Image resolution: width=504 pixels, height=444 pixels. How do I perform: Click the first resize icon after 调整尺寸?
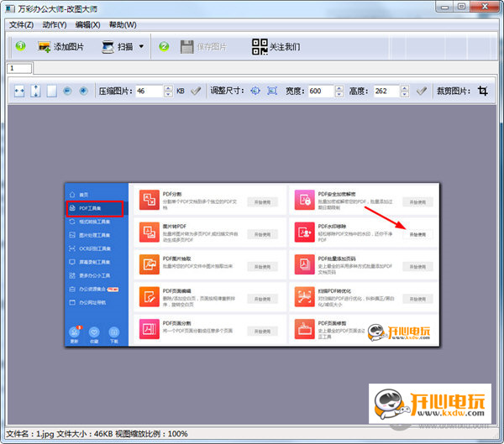click(x=256, y=91)
